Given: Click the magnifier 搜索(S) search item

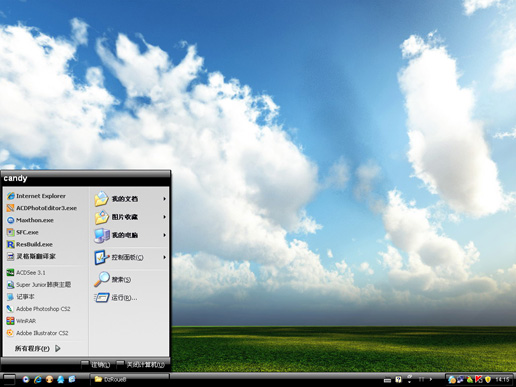Looking at the screenshot, I should click(112, 279).
